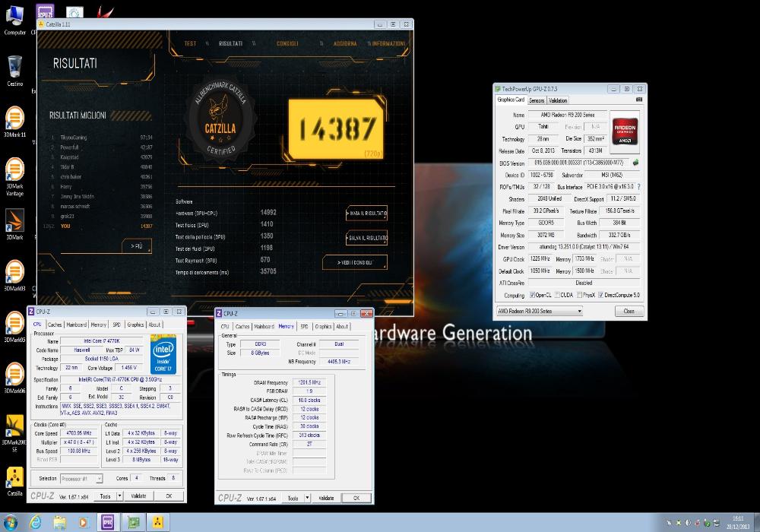Click the GPU-Z screenshot camera icon
Screen dimensions: 760x532
(x=639, y=100)
